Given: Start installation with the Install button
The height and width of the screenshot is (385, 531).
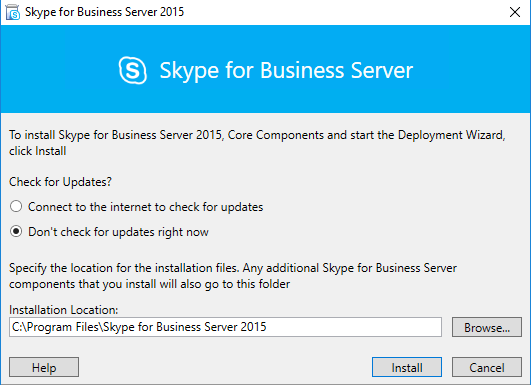Looking at the screenshot, I should [x=407, y=367].
